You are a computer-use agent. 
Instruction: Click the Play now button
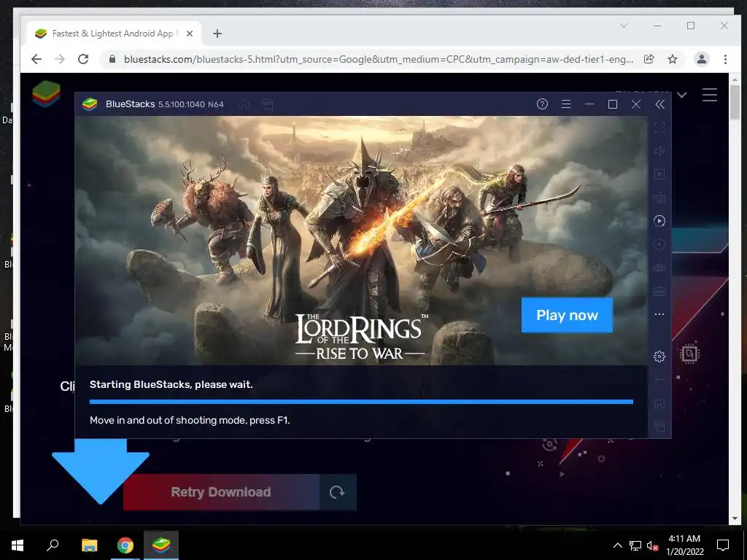point(567,315)
